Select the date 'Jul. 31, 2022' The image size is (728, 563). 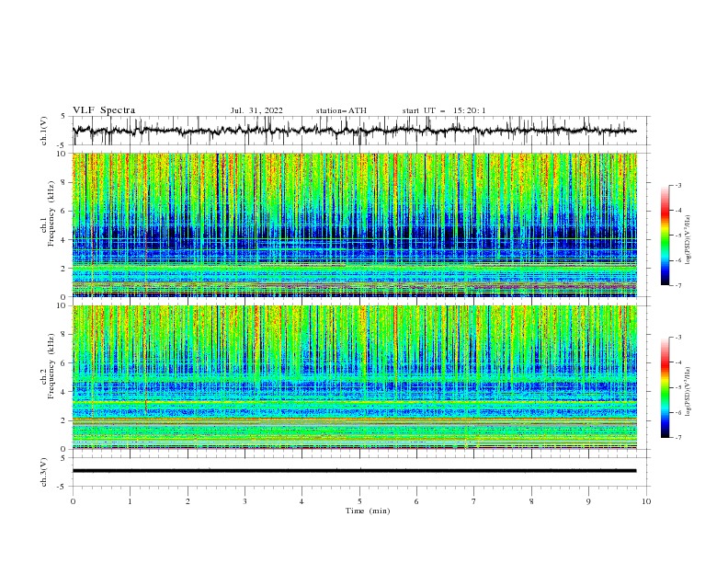pyautogui.click(x=256, y=110)
